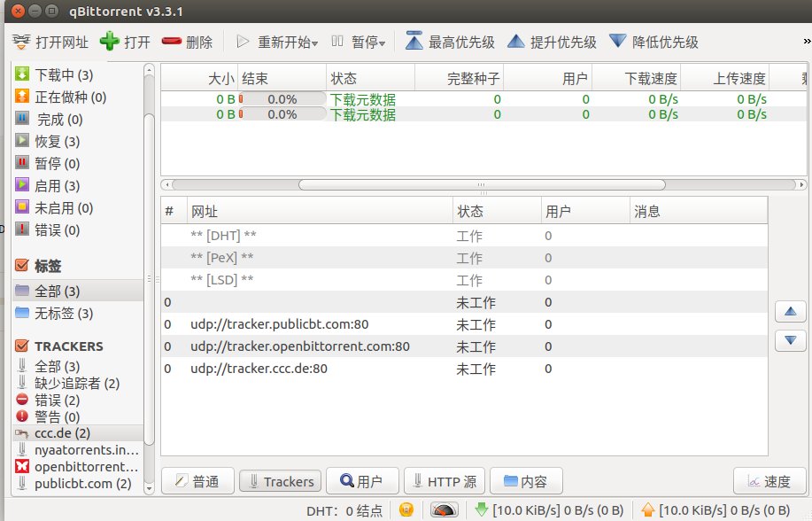Select the 完成 (0) filter
Screen dimensions: 812x521
coord(78,120)
